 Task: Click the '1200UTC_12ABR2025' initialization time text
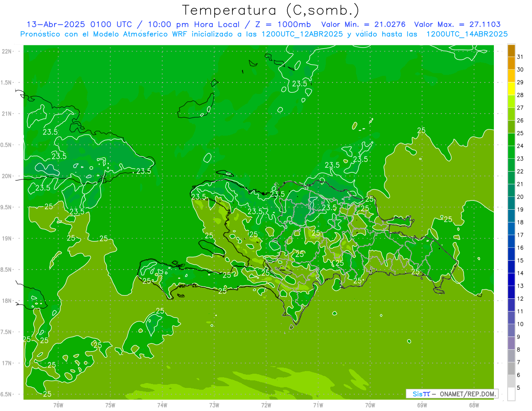[x=302, y=34]
